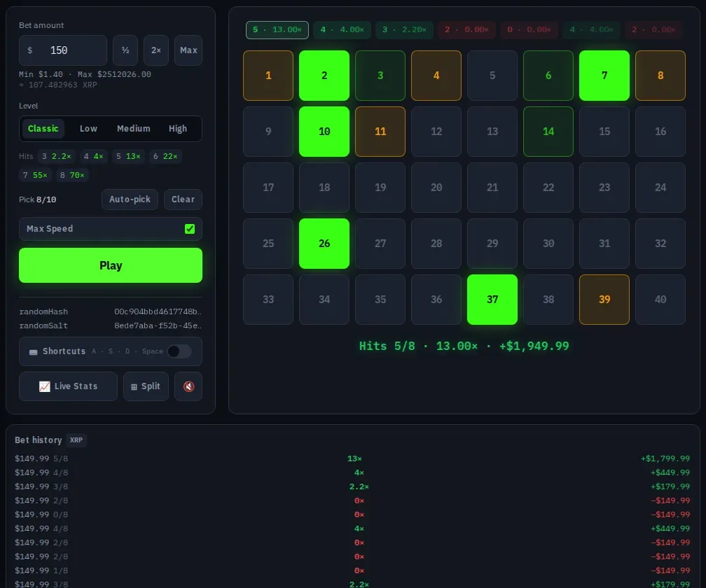Pick number 40 on the board
Screen dimensions: 706x588
click(660, 300)
